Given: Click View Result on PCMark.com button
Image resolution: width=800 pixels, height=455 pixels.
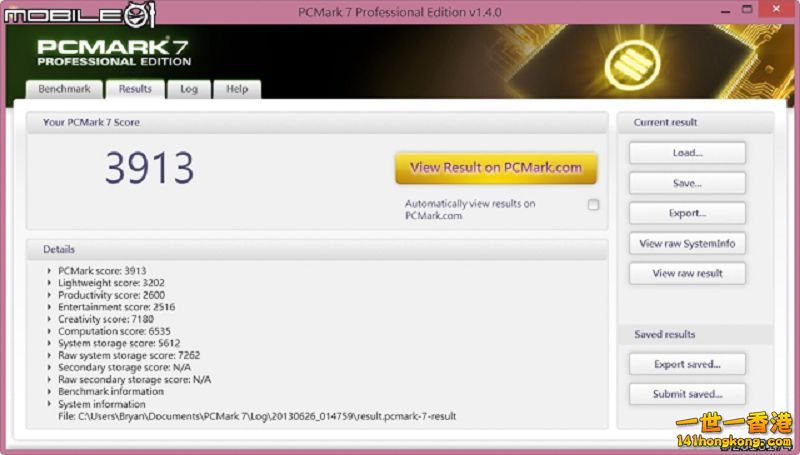Looking at the screenshot, I should coord(495,168).
